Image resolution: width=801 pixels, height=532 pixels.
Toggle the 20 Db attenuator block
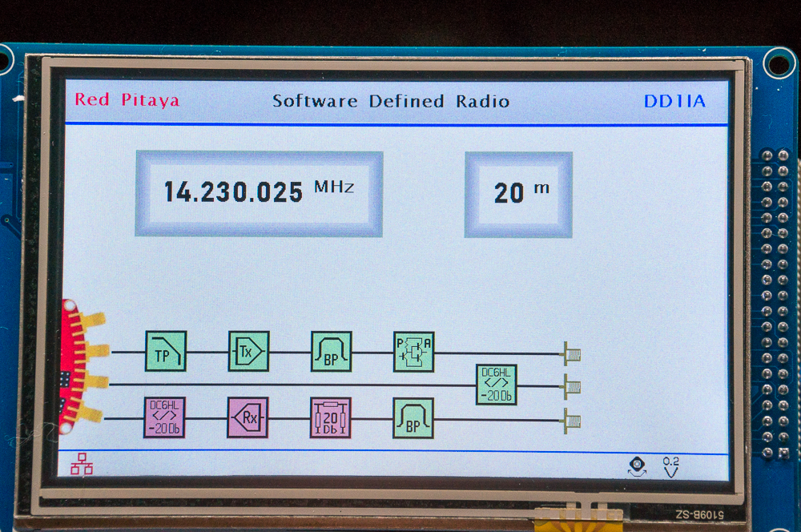point(331,418)
